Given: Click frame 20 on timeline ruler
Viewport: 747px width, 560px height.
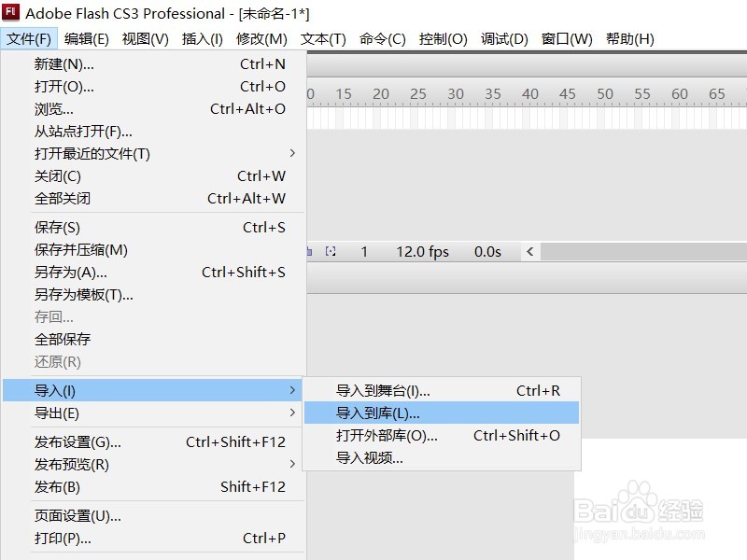Looking at the screenshot, I should (381, 94).
